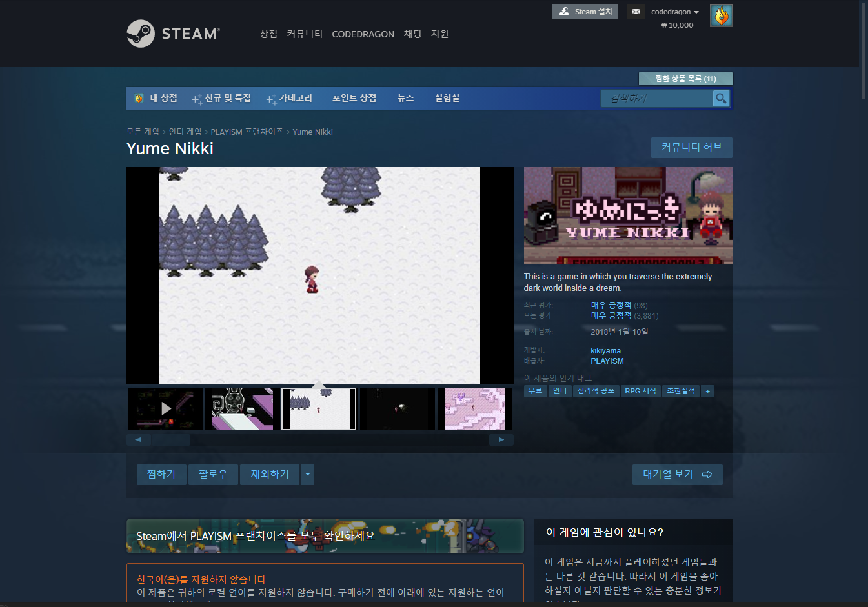
Task: Select the 심리적 공포 tag
Action: (596, 391)
